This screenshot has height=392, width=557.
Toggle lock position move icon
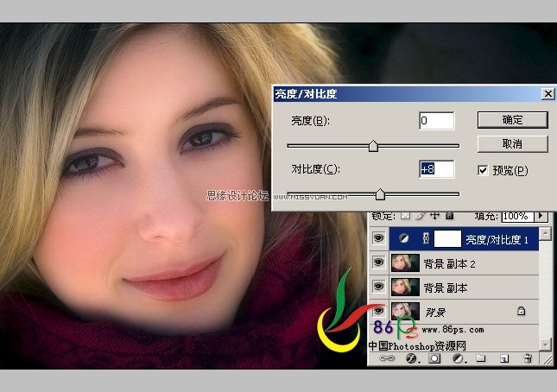pyautogui.click(x=435, y=216)
